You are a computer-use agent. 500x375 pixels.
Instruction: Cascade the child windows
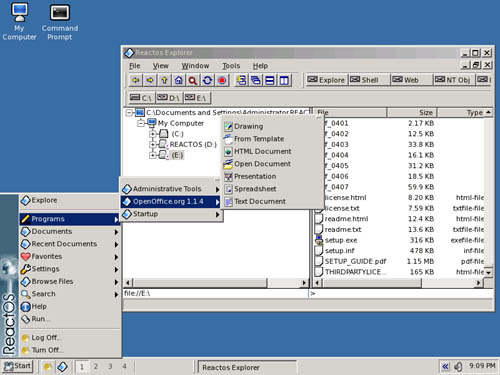pos(256,80)
